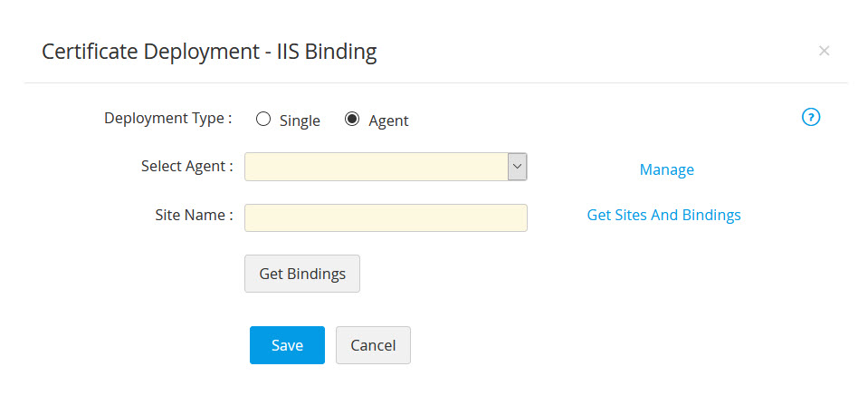Select the Agent deployment type radio
Image resolution: width=868 pixels, height=405 pixels.
coord(352,119)
